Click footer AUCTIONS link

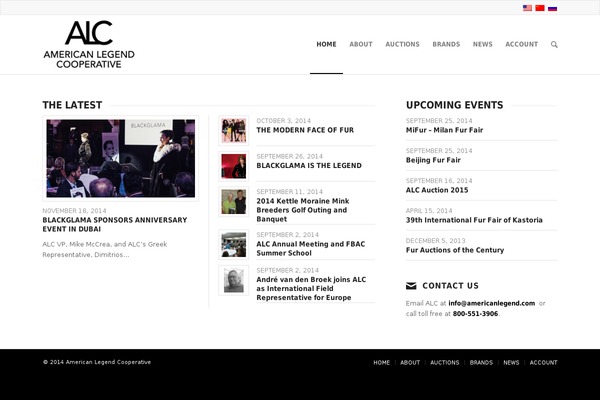(x=445, y=362)
